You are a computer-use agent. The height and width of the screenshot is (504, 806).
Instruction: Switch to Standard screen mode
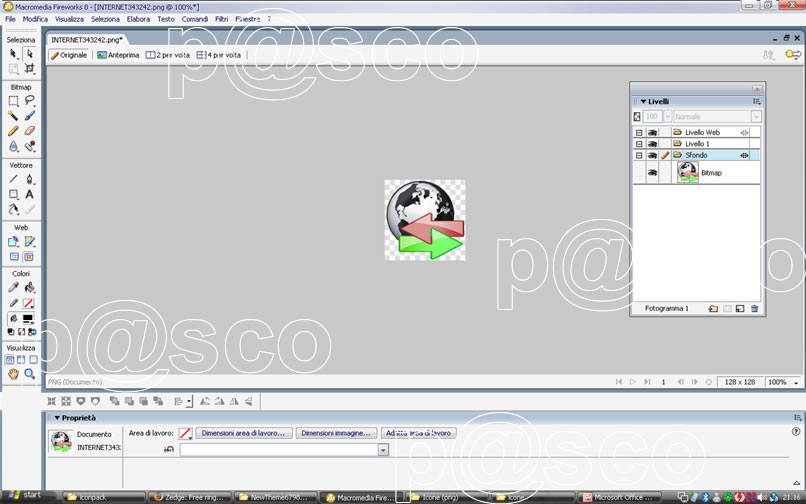point(9,359)
